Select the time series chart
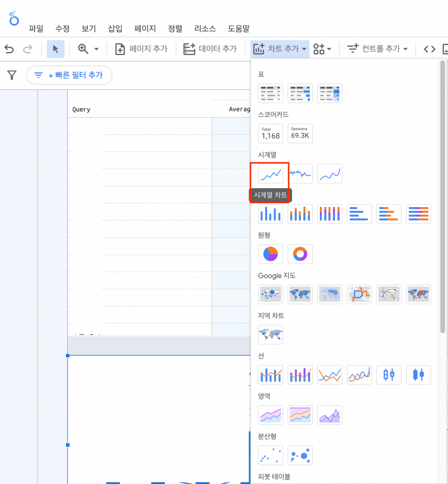The height and width of the screenshot is (484, 448). pos(271,174)
